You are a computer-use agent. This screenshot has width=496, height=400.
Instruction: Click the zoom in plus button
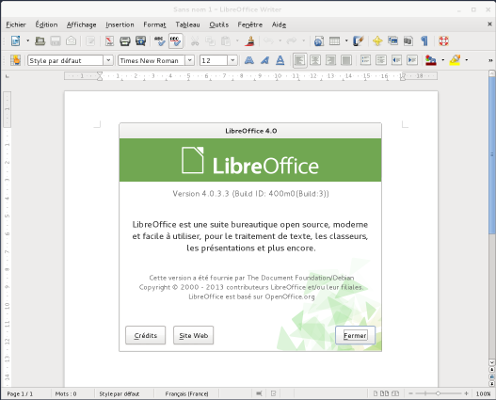(466, 394)
